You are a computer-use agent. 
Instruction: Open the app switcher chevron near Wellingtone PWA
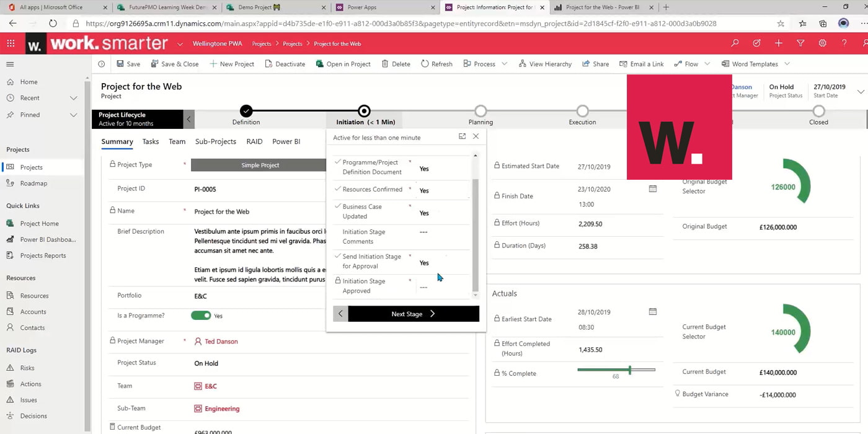click(180, 44)
